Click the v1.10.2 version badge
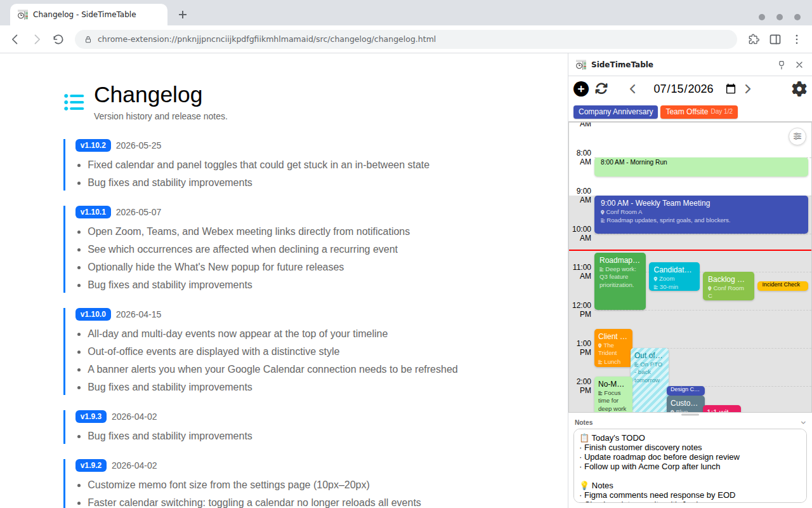Image resolution: width=812 pixels, height=508 pixels. point(93,145)
